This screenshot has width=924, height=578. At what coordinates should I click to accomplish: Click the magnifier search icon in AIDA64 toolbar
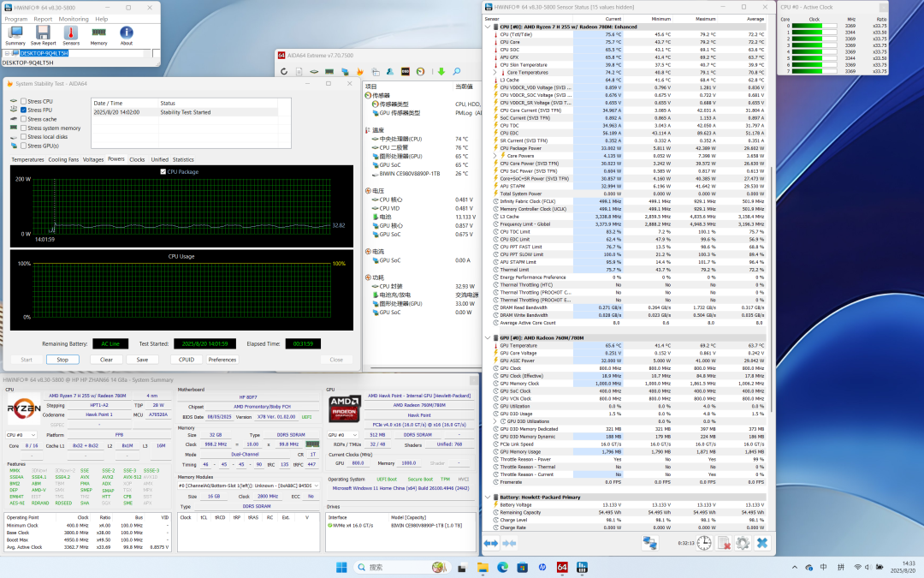(x=457, y=71)
